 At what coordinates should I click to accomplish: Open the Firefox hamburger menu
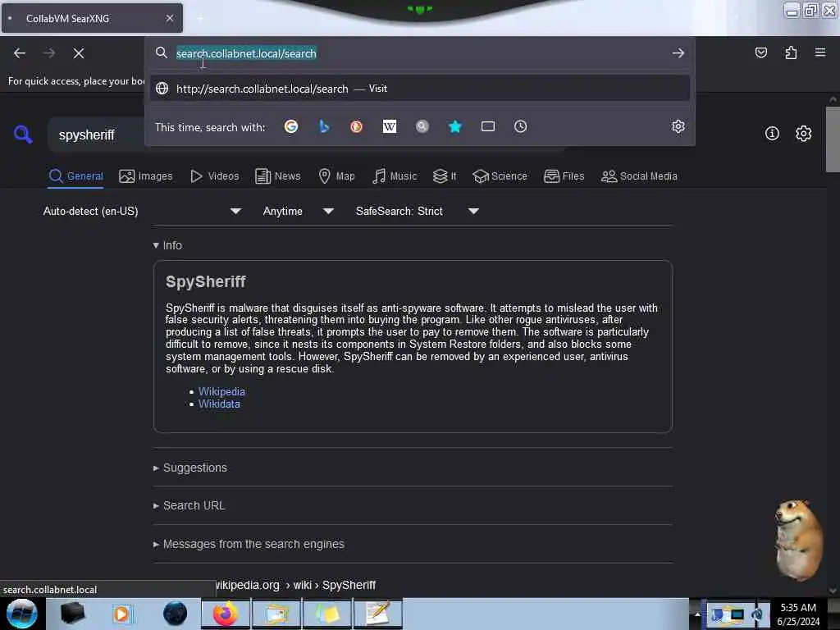(819, 52)
